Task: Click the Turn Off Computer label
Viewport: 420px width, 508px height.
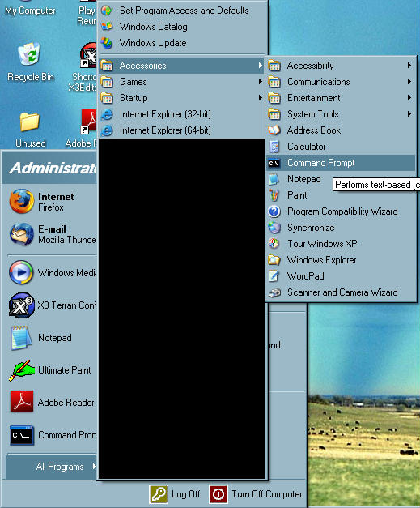Action: (266, 494)
